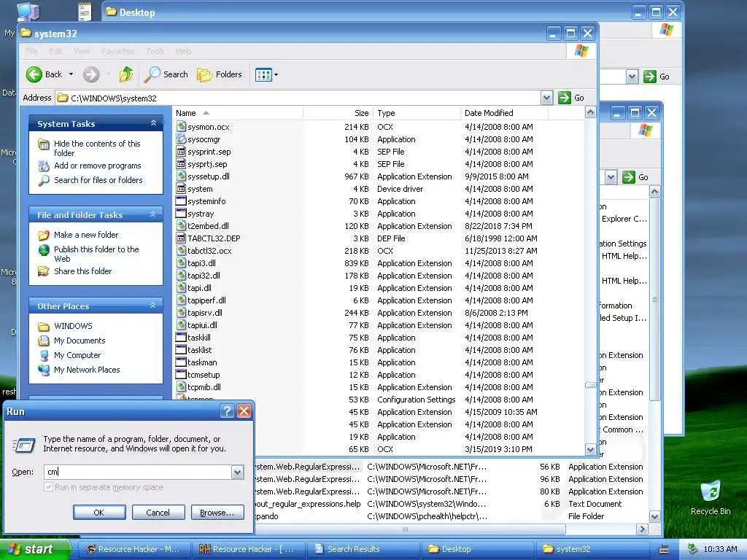The height and width of the screenshot is (560, 747).
Task: Select tapiperf.dll file name
Action: point(206,300)
